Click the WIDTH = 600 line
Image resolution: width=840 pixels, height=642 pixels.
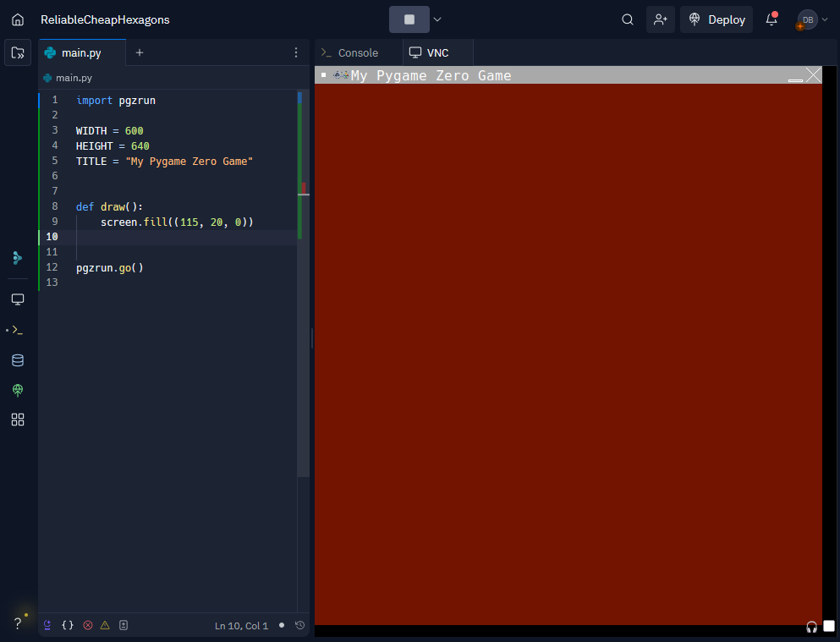110,130
